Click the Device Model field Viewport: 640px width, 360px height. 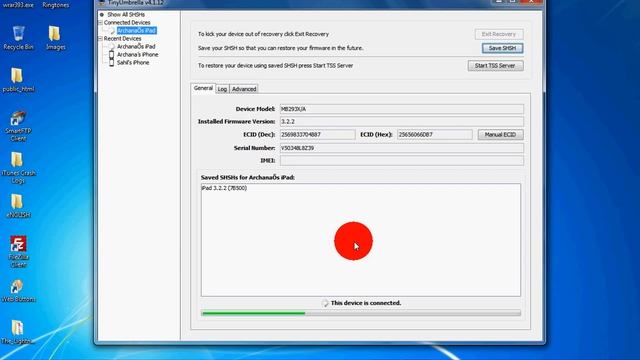coord(402,109)
